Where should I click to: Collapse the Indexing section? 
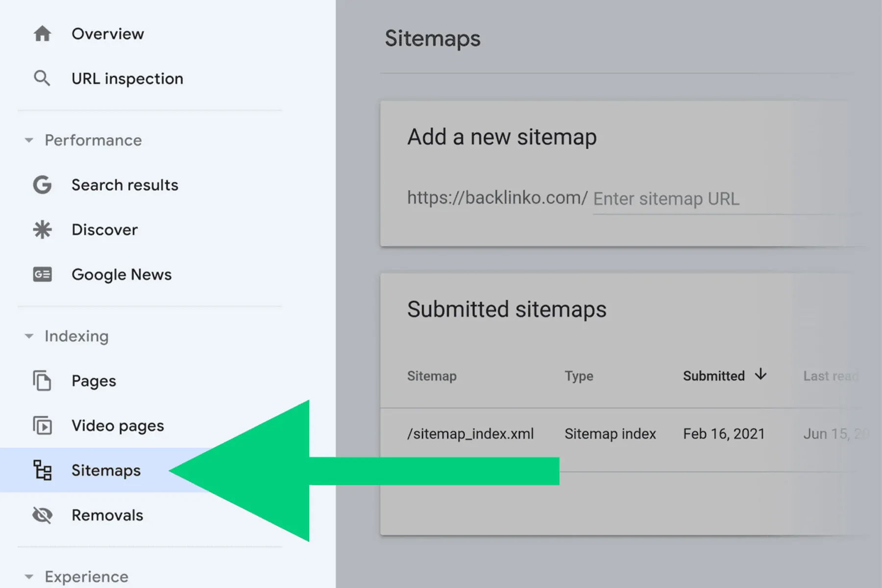click(x=29, y=336)
